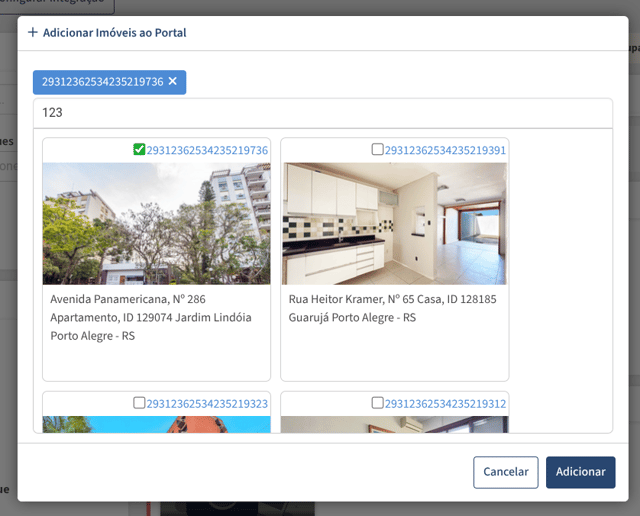640x516 pixels.
Task: Open link 293123625342352​19736 in first card
Action: 207,150
